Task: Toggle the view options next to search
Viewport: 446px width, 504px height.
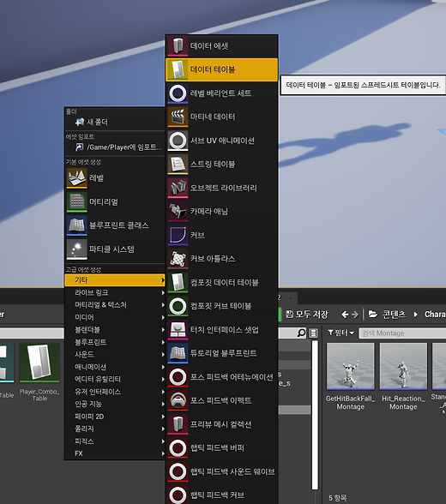Action: [x=313, y=333]
